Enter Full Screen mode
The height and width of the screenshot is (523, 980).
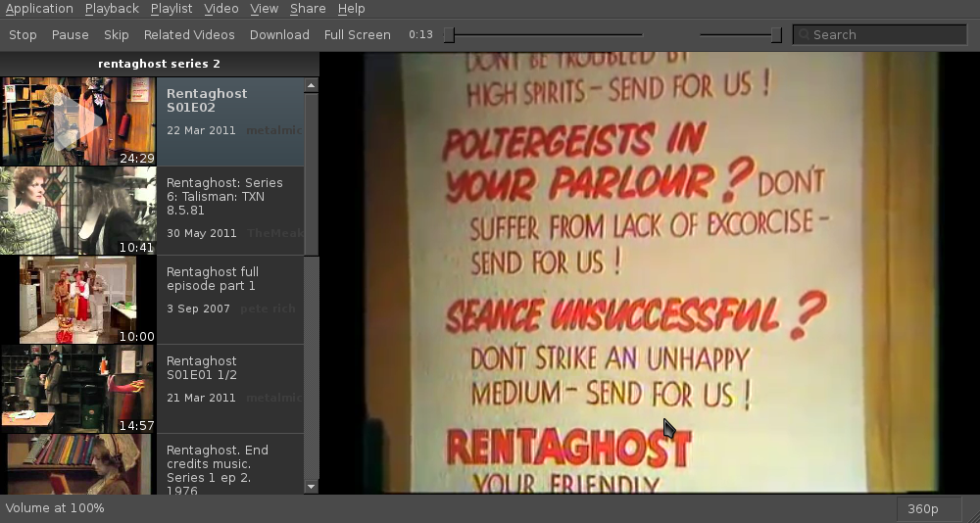coord(358,35)
